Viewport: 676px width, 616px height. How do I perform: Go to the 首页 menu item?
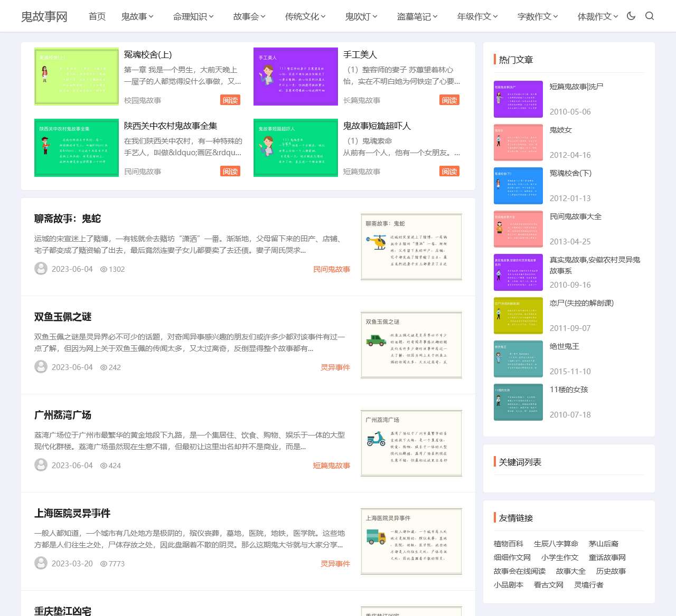pyautogui.click(x=97, y=16)
